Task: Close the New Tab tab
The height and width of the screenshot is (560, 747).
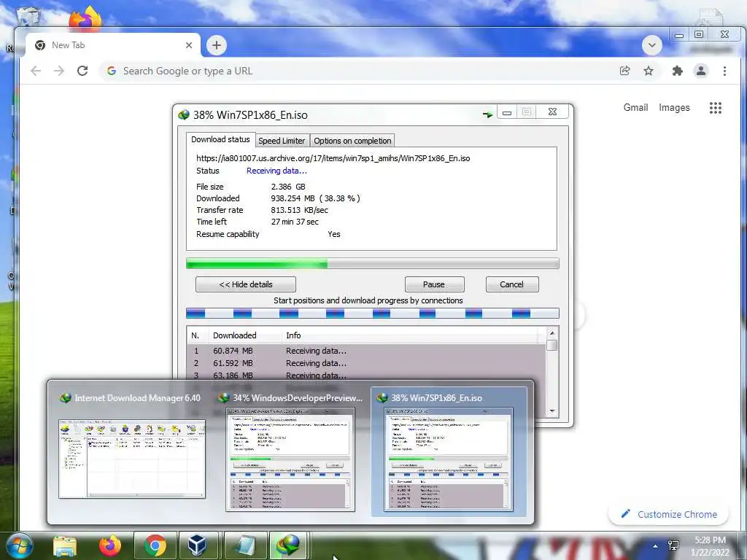Action: click(x=189, y=45)
